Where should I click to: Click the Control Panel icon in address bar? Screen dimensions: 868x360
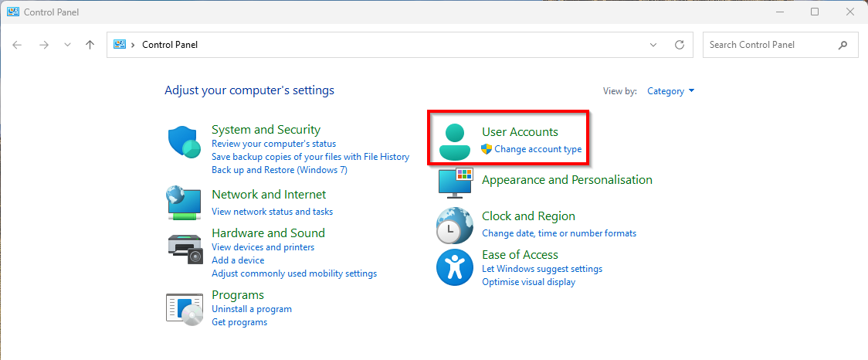point(119,44)
